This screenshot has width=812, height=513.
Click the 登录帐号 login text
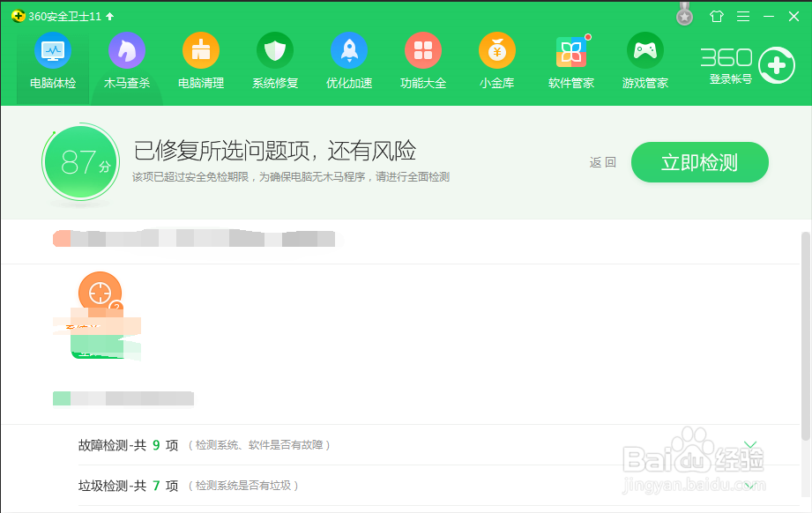tap(730, 79)
